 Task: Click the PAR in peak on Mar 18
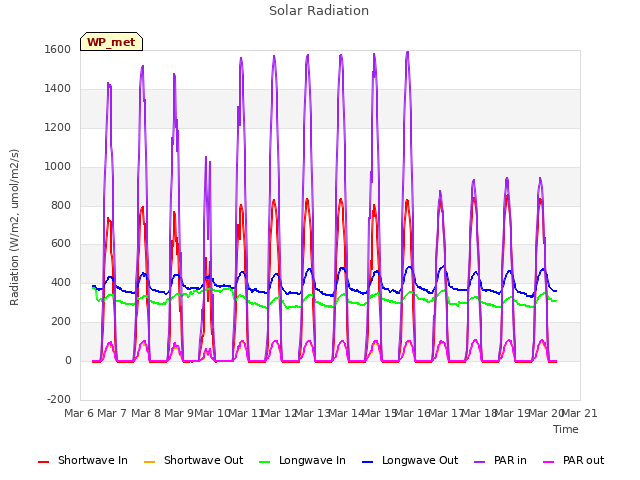474,180
